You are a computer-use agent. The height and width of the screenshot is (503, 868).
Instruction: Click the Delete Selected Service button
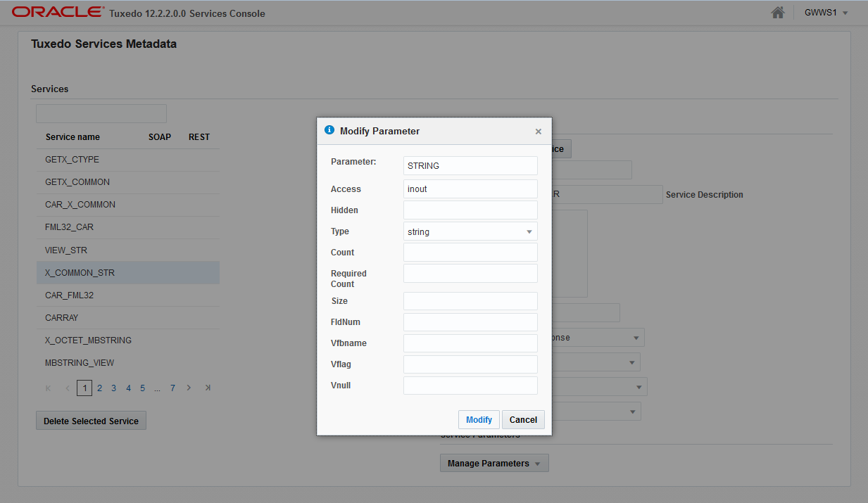click(x=91, y=421)
